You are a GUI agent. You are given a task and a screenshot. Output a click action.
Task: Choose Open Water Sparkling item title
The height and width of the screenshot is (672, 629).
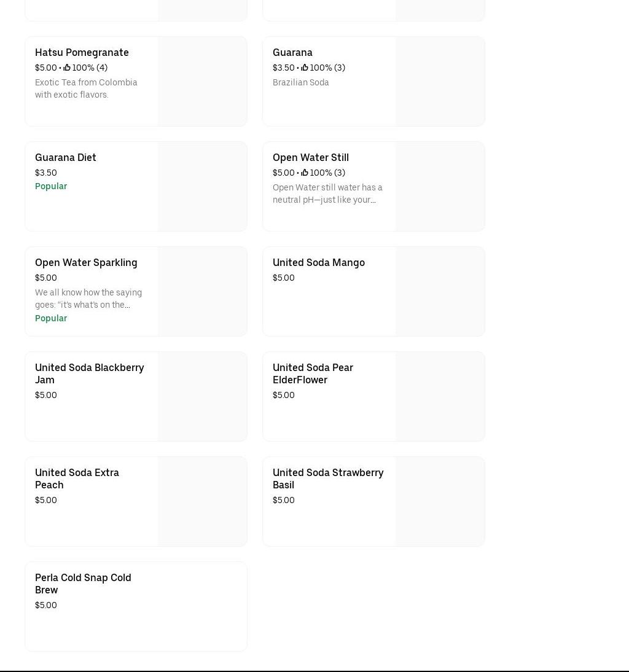coord(86,262)
